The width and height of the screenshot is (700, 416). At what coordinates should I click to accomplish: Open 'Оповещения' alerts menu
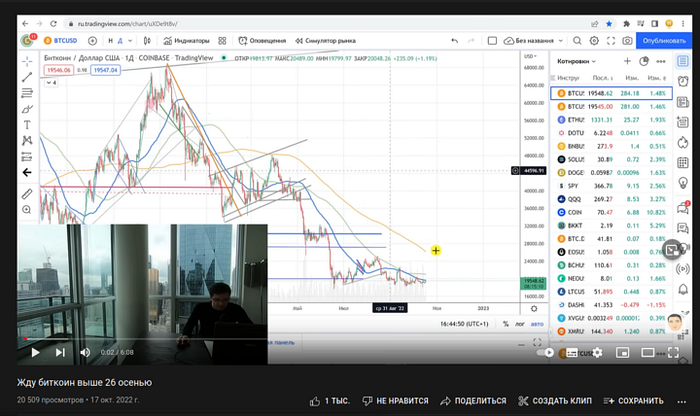(262, 41)
